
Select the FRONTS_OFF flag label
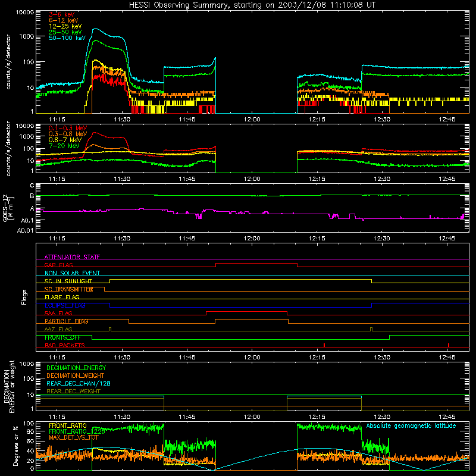click(x=62, y=337)
